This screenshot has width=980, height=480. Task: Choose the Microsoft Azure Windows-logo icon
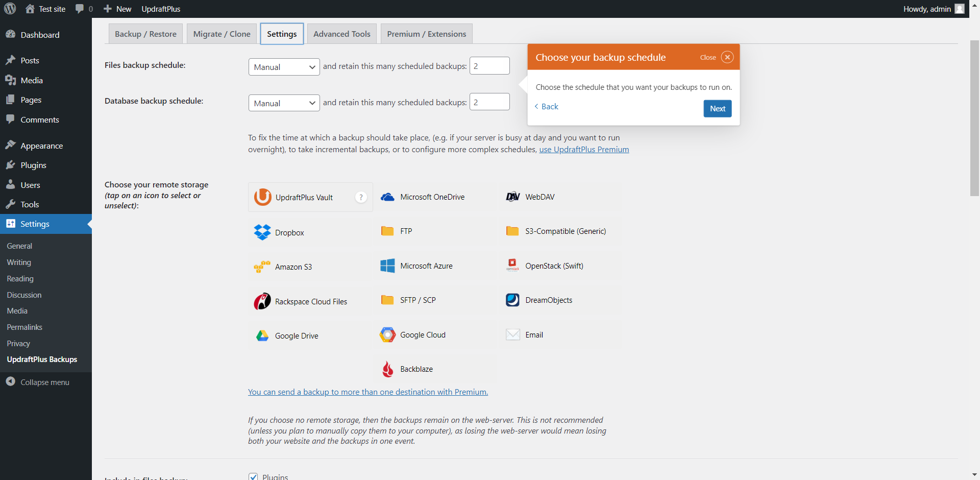[x=387, y=266]
